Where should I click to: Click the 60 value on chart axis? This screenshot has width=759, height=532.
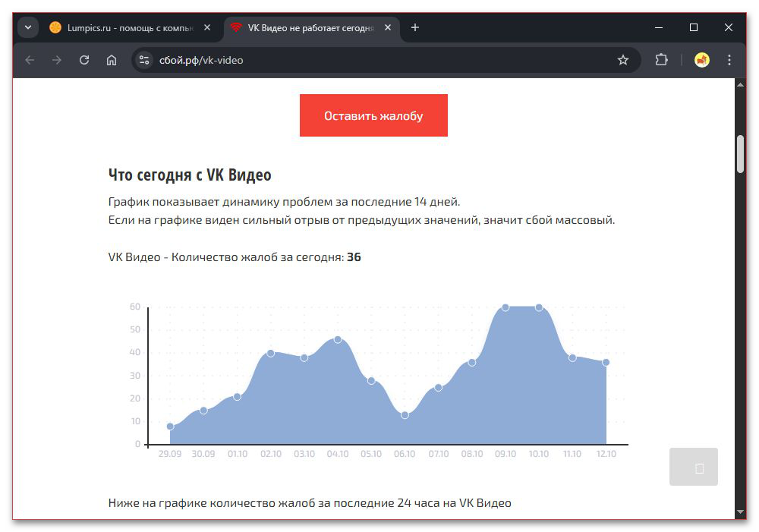pos(135,307)
